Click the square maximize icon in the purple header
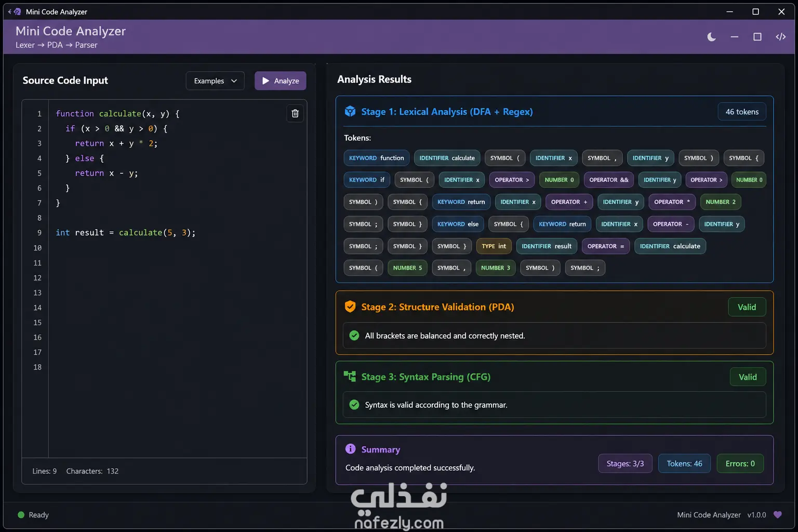 757,37
